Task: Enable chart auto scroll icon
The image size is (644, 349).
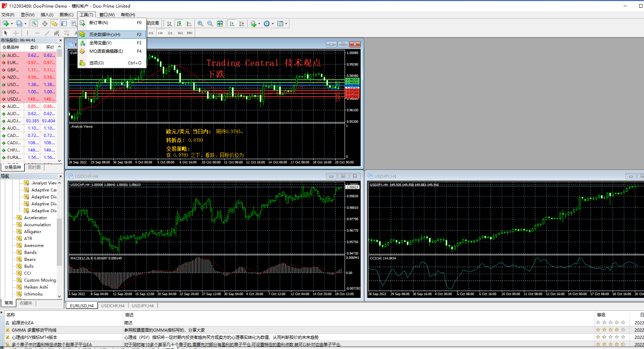Action: [232, 24]
